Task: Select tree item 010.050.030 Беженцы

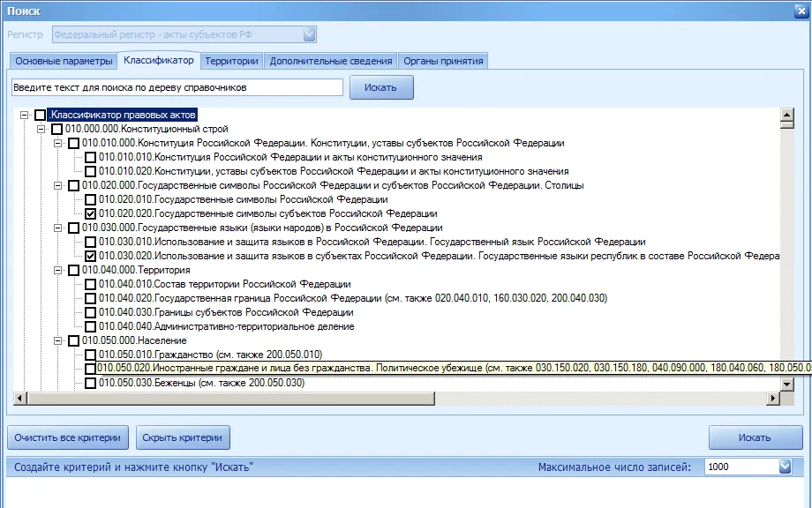Action: click(x=201, y=383)
